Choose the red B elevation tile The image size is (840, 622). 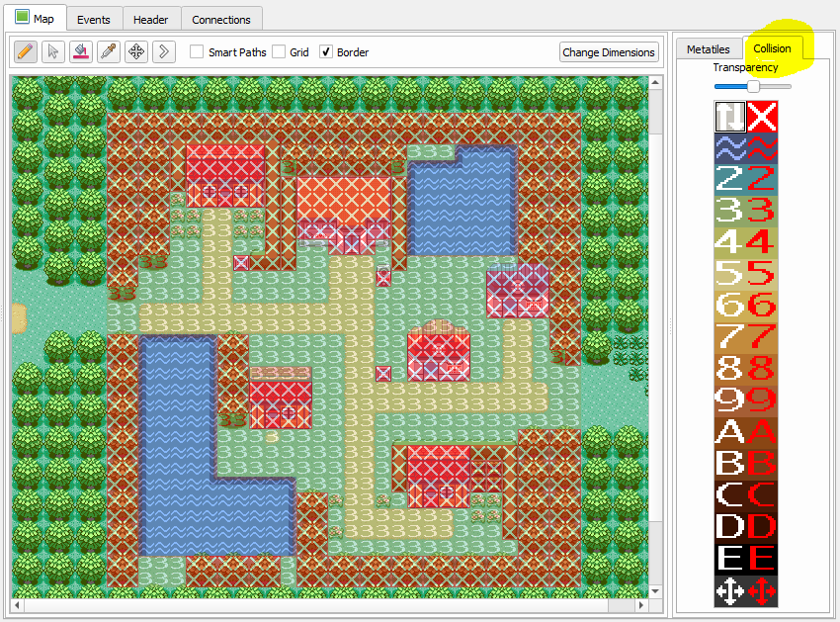(762, 464)
